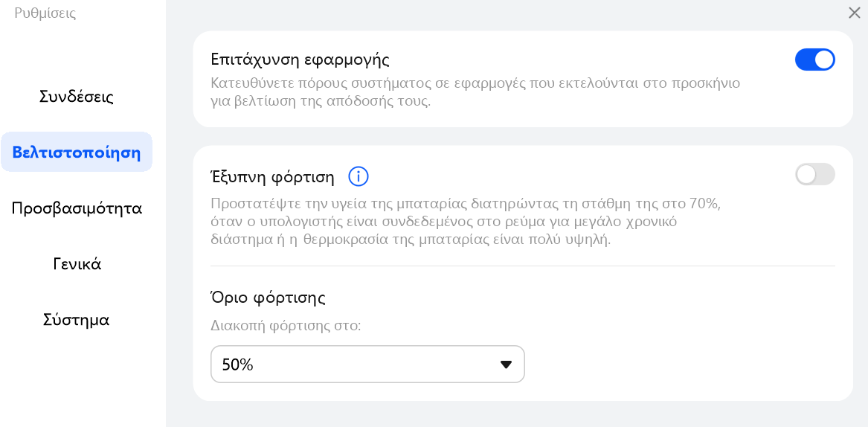Click the Έξυπνη φόρτιση heading text
Viewport: 868px width, 427px height.
pyautogui.click(x=273, y=177)
